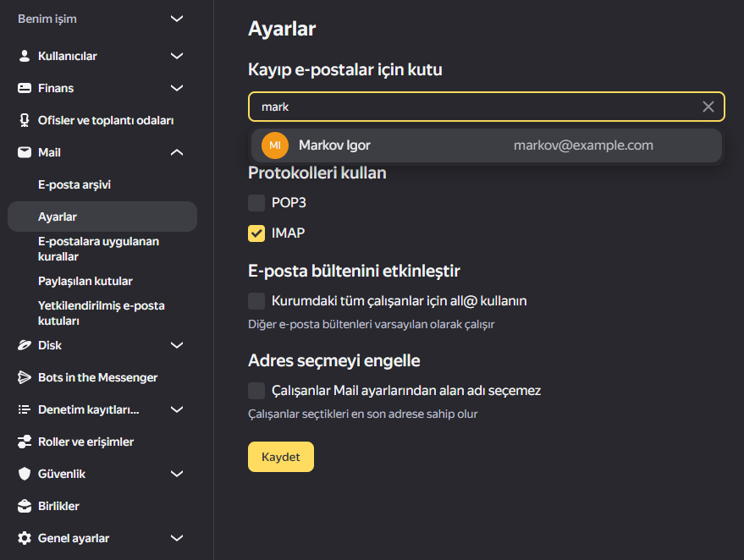Click the Birlikler icon in sidebar
744x560 pixels.
coord(25,506)
